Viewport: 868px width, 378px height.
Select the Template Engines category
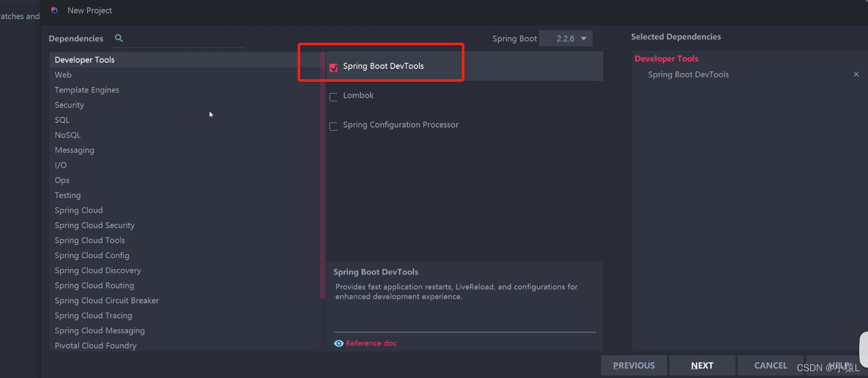tap(185, 90)
